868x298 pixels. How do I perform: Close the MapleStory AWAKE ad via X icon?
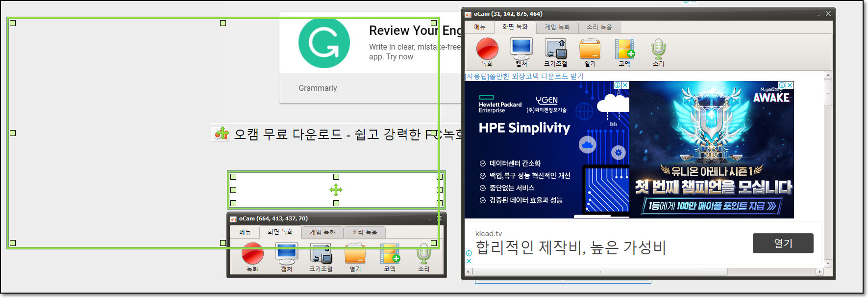pyautogui.click(x=790, y=85)
